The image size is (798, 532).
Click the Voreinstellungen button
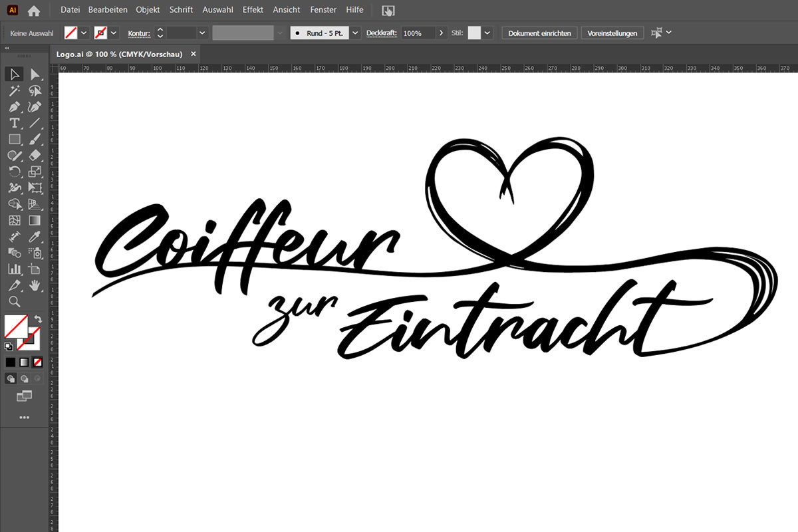[612, 33]
